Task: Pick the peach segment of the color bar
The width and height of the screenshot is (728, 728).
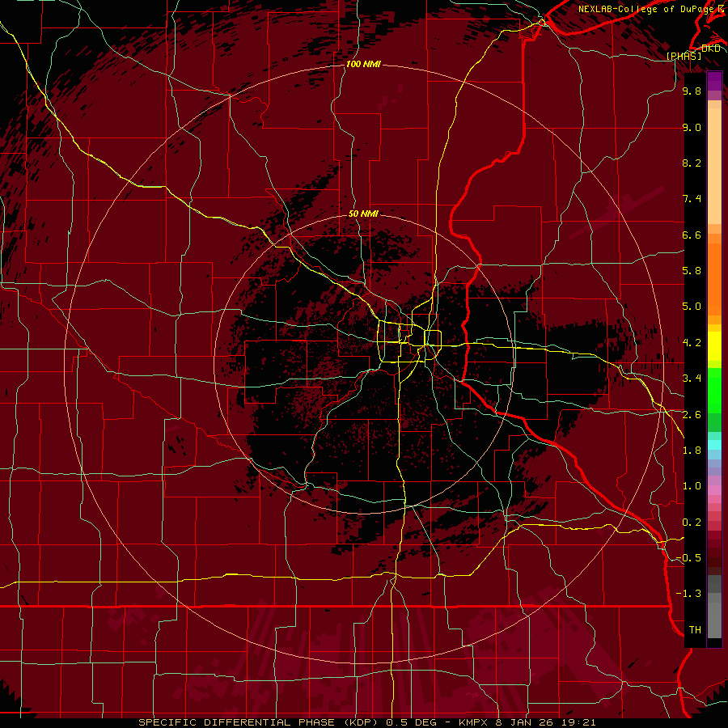Action: [714, 166]
